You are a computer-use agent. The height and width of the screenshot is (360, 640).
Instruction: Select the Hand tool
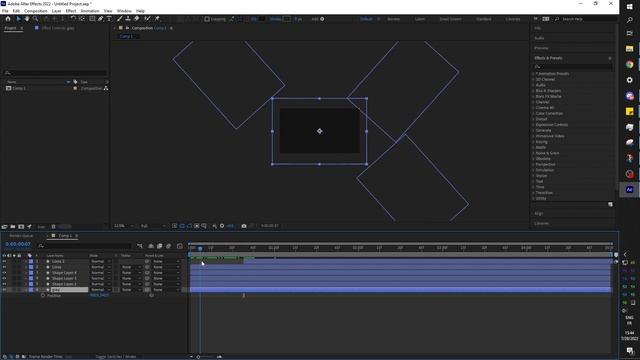click(x=27, y=19)
